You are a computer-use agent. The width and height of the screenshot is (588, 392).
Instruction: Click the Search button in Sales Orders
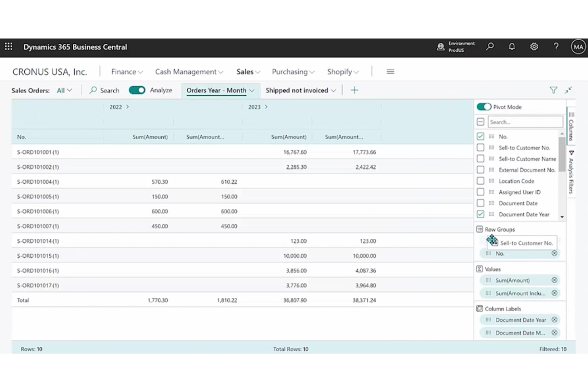tap(104, 90)
